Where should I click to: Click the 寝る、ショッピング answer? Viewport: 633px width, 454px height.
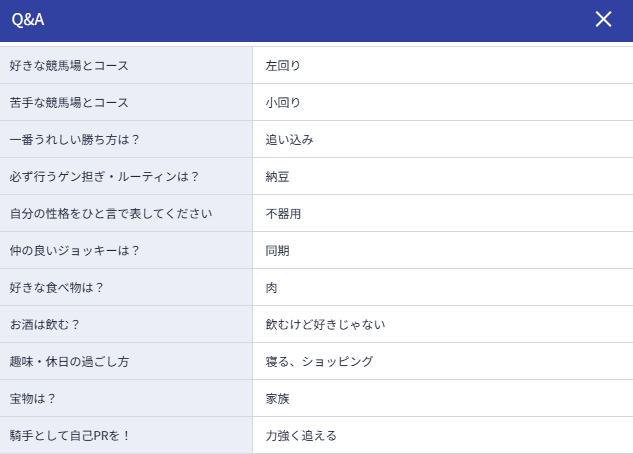coord(319,362)
